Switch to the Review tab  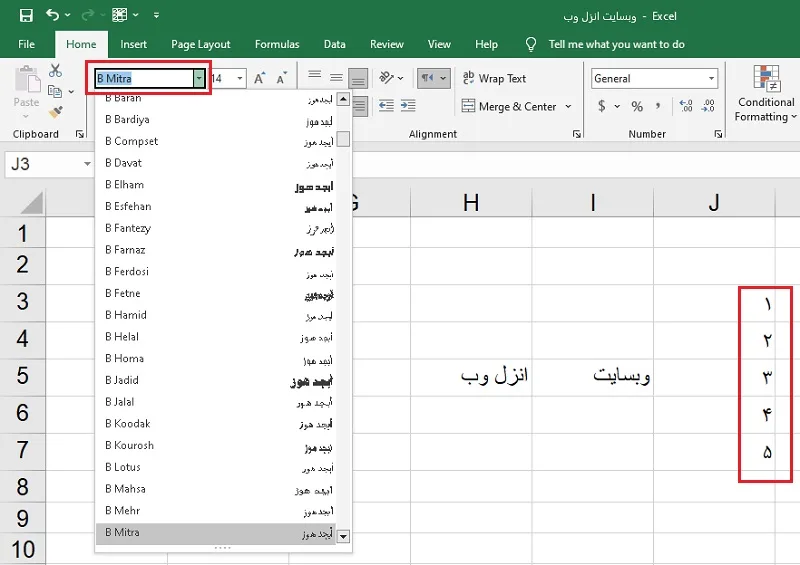point(387,44)
